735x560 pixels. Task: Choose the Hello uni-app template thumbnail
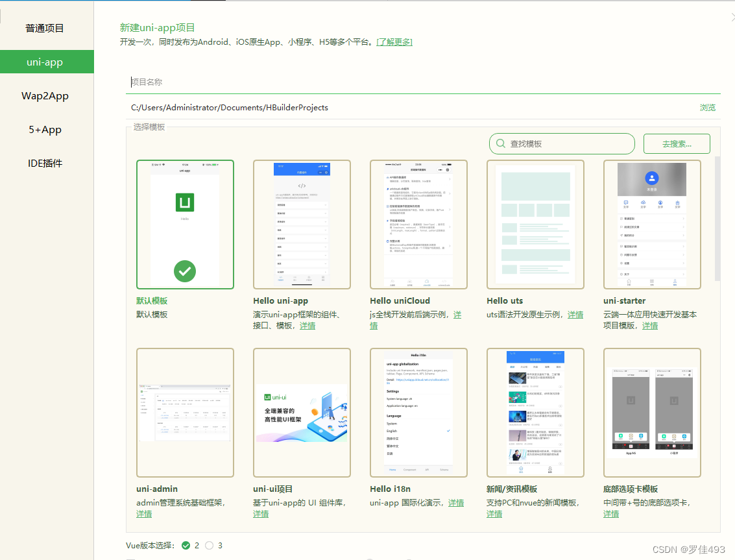302,224
